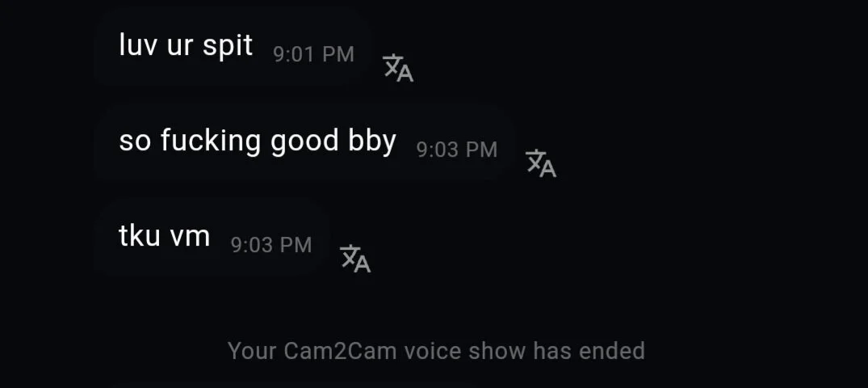Translate the "tku vm" message
Screen dimensions: 868x388
tap(354, 259)
